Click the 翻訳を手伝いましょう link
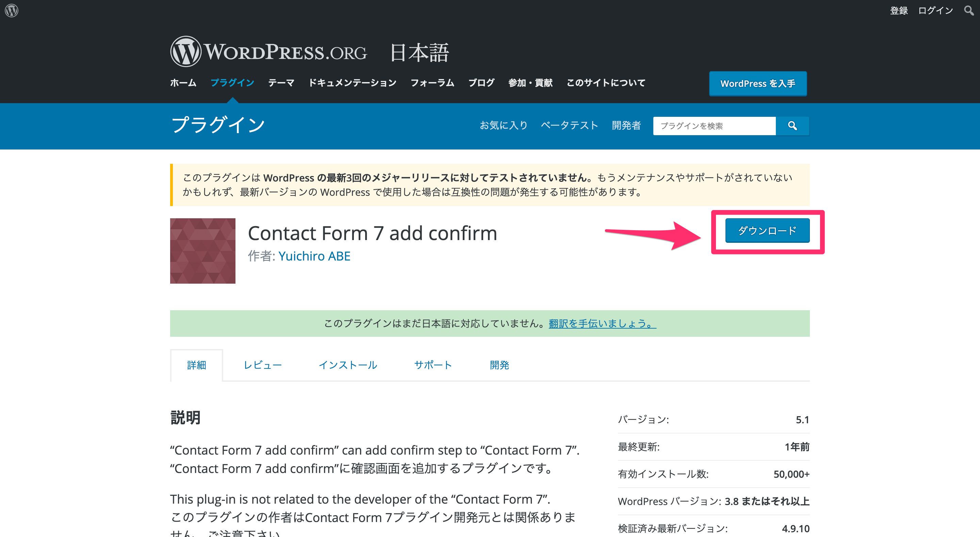 602,323
